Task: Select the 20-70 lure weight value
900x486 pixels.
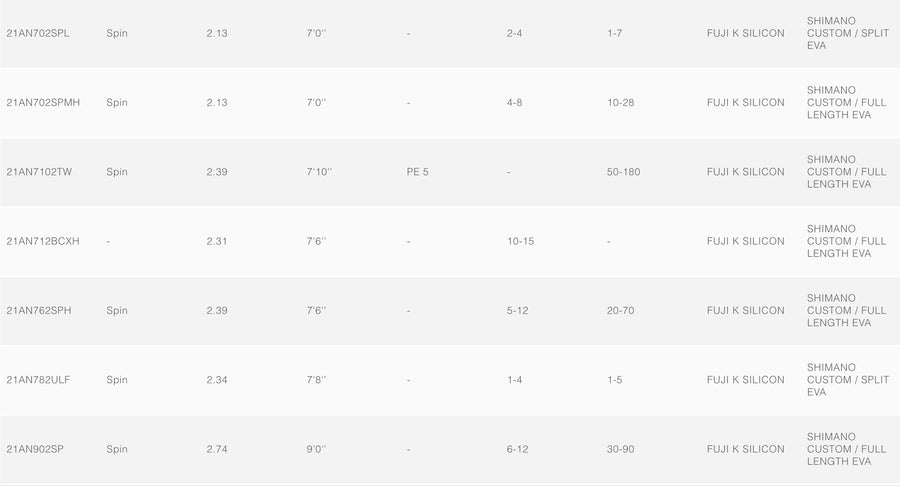Action: (x=620, y=311)
